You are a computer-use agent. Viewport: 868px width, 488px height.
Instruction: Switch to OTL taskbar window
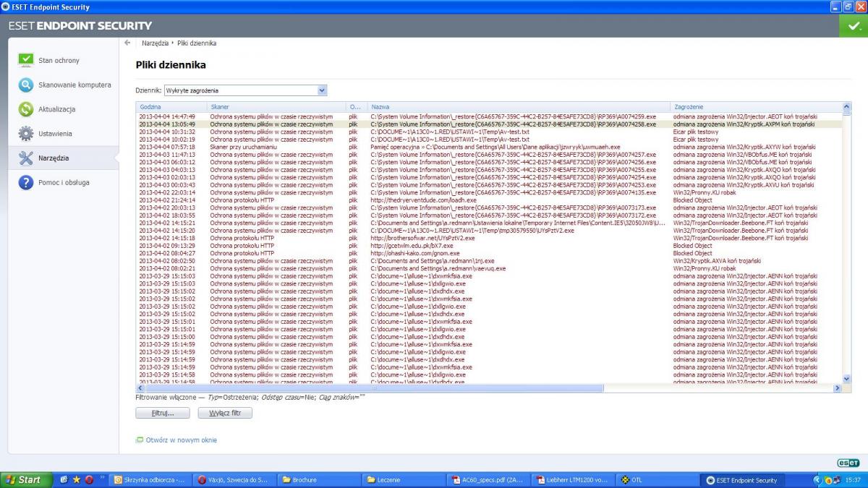click(657, 480)
